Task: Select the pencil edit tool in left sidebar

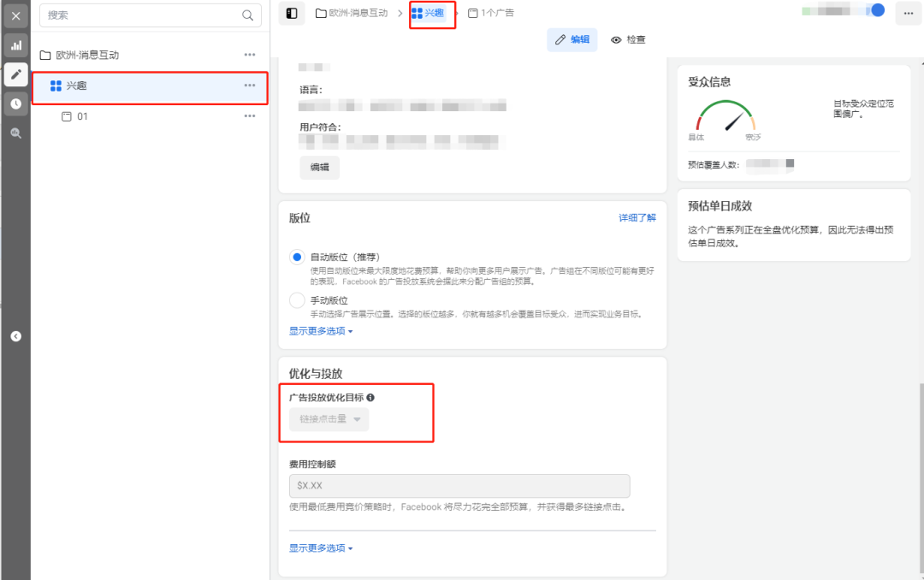Action: click(15, 74)
